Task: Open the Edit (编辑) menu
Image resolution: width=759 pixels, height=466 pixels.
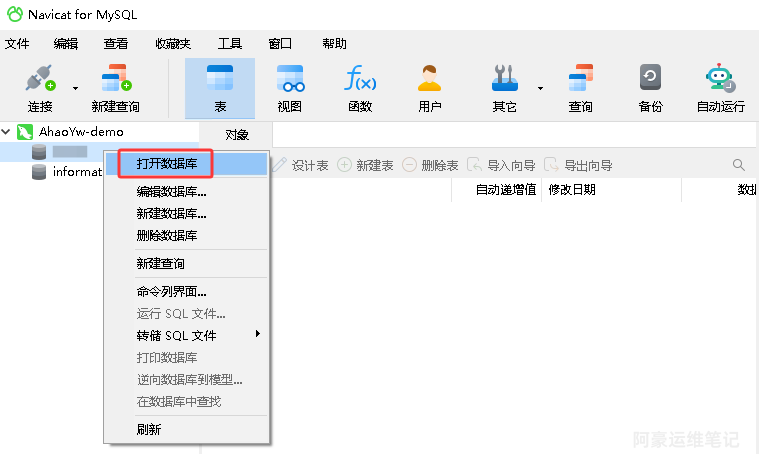Action: point(66,44)
